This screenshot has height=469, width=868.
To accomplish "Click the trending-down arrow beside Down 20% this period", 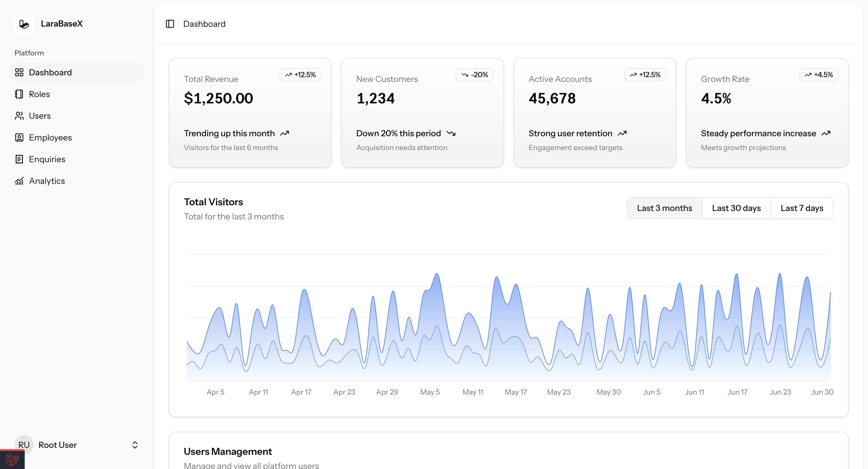I will [451, 134].
